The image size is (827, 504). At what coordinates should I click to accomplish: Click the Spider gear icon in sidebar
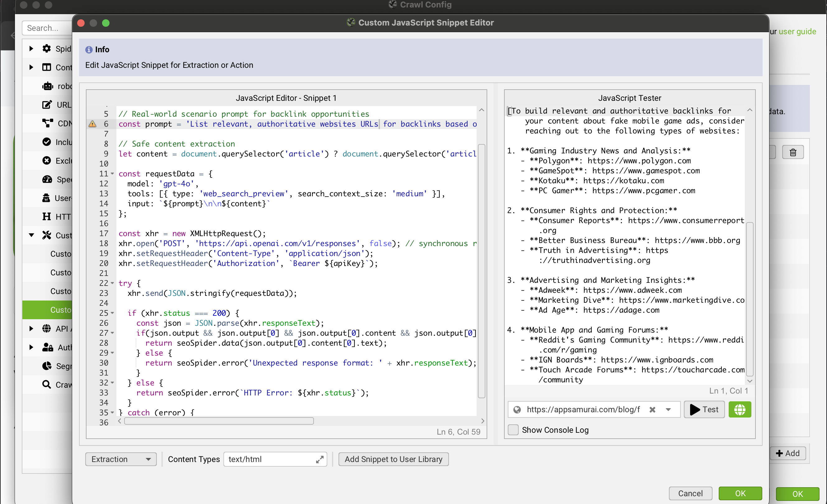(47, 49)
